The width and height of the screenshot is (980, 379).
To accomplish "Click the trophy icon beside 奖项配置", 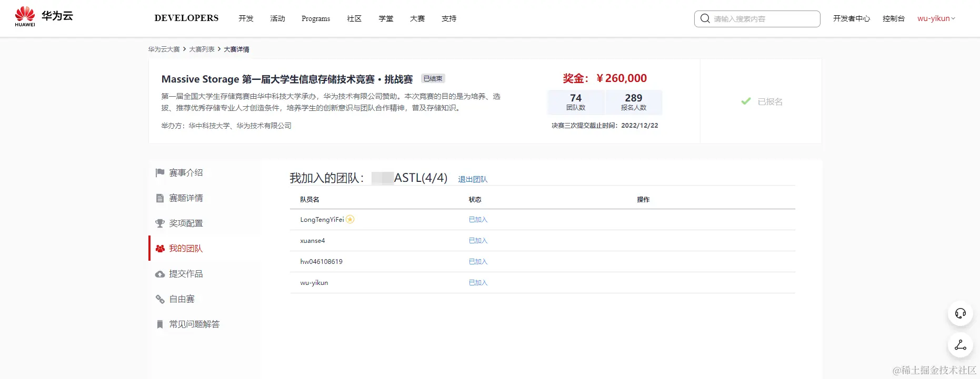I will [160, 223].
